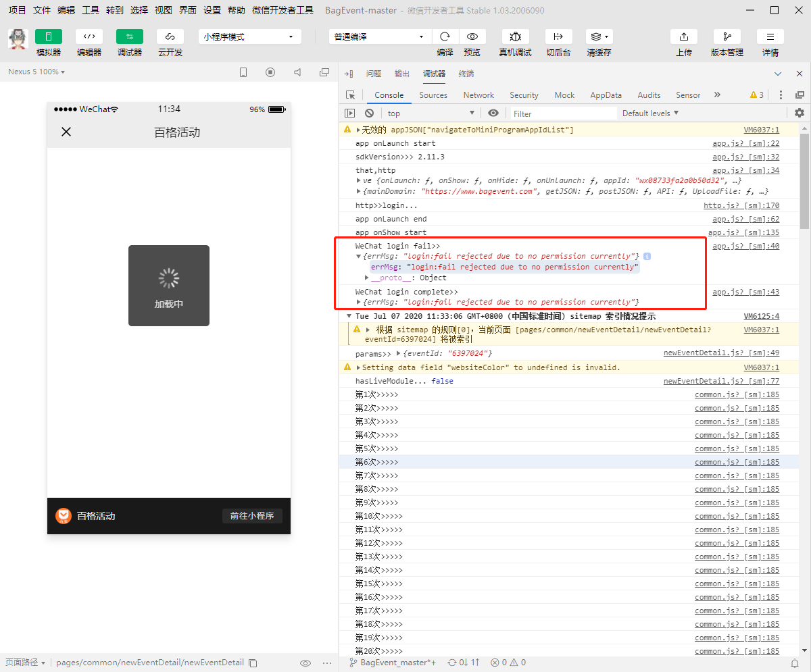Toggle the console sidebar icon
Viewport: 811px width, 672px height.
pos(350,113)
